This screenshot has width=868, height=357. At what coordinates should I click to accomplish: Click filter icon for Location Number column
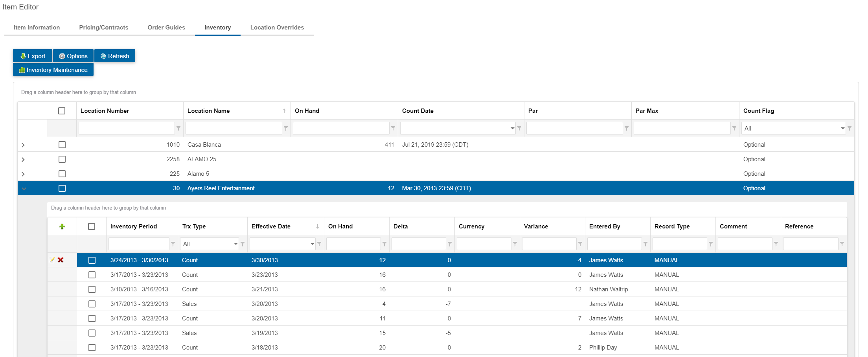pyautogui.click(x=178, y=129)
